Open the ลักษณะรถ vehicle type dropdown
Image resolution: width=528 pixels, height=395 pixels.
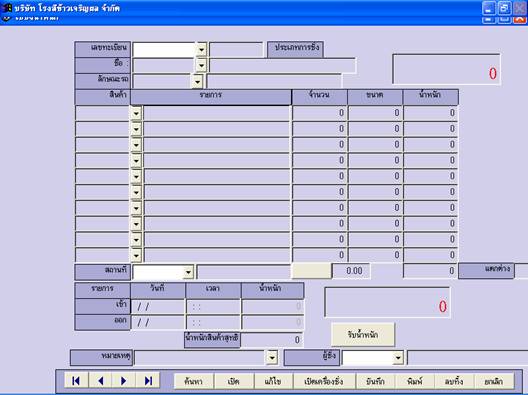(x=197, y=81)
